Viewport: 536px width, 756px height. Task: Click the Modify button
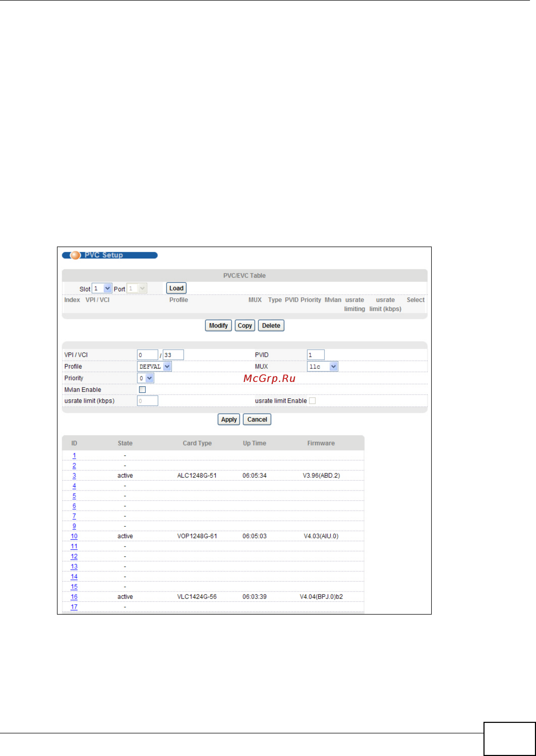(218, 325)
